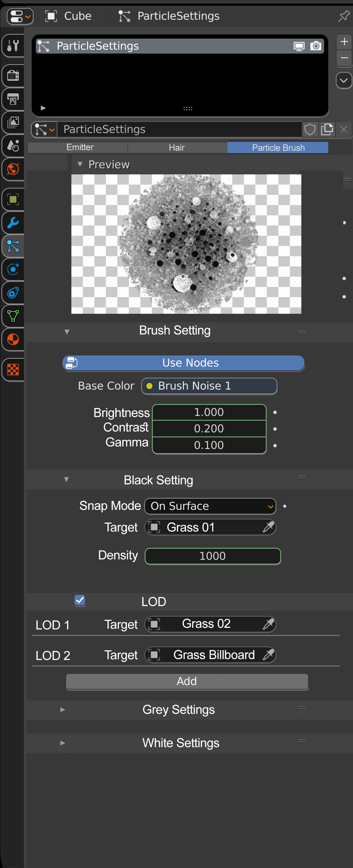This screenshot has width=353, height=868.
Task: Open the Render properties tab
Action: pyautogui.click(x=13, y=75)
